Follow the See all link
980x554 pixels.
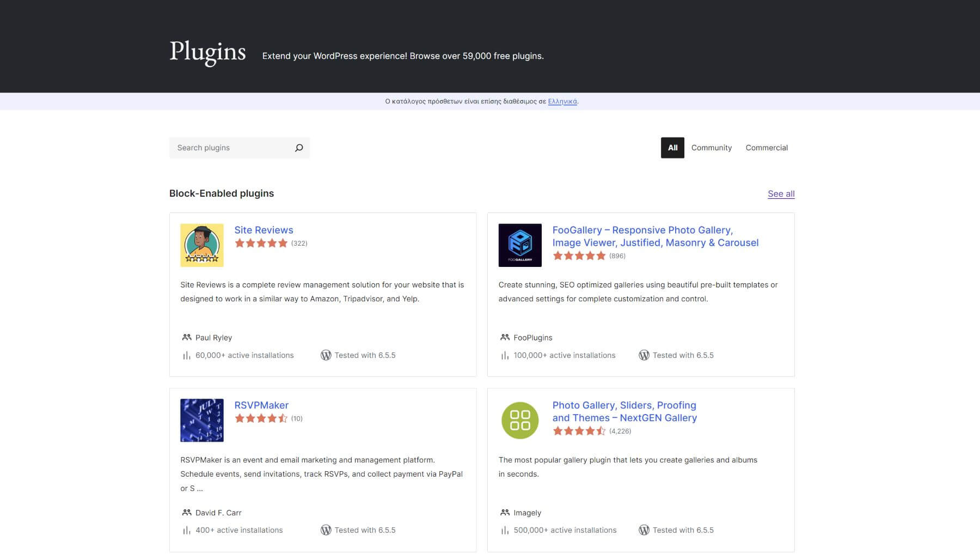781,193
